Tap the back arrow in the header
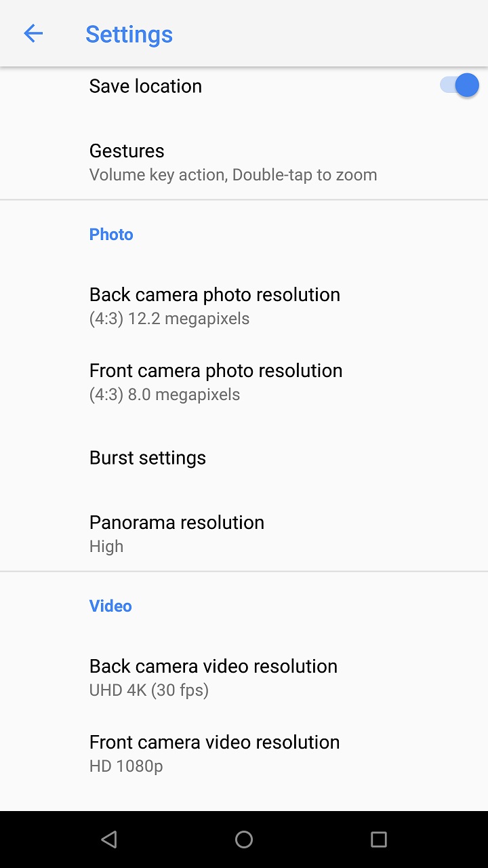Viewport: 488px width, 868px height. [33, 33]
